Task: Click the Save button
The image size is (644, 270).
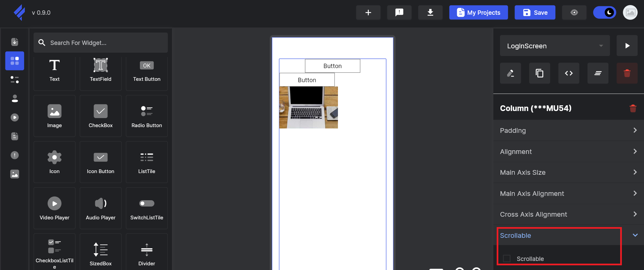Action: (x=535, y=13)
